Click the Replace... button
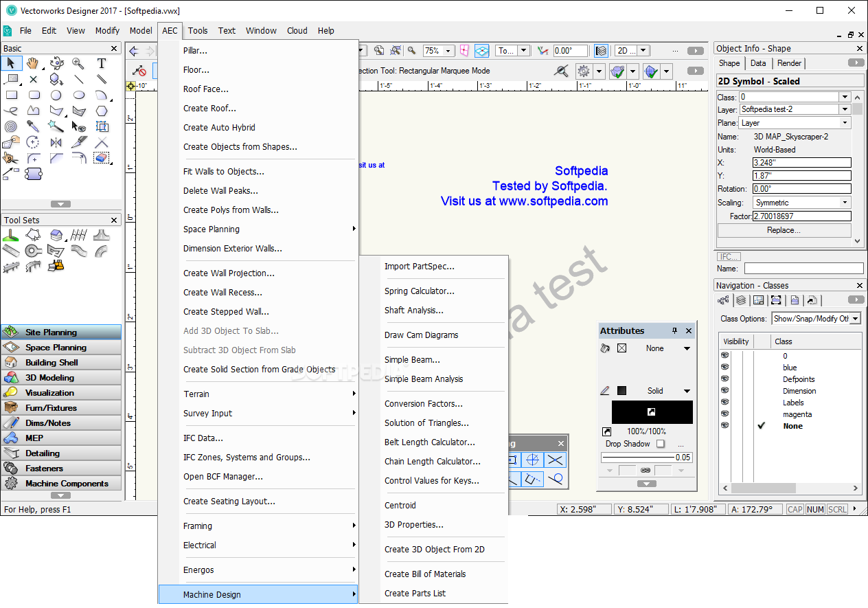The height and width of the screenshot is (608, 868). [784, 230]
